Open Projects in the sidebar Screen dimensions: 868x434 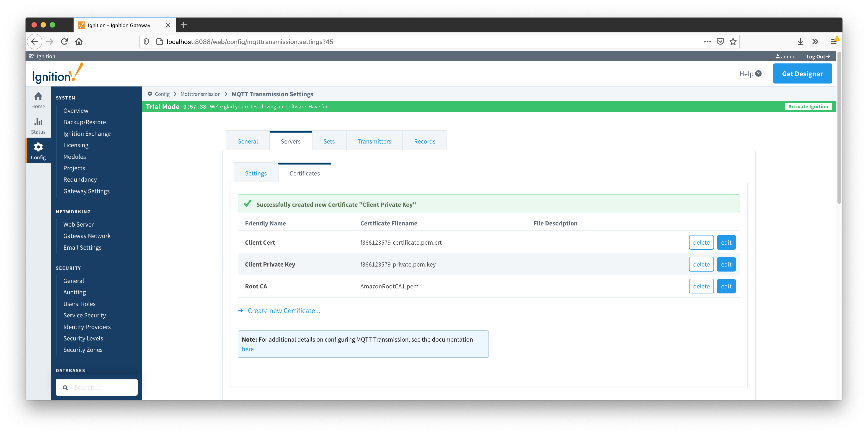[x=74, y=168]
